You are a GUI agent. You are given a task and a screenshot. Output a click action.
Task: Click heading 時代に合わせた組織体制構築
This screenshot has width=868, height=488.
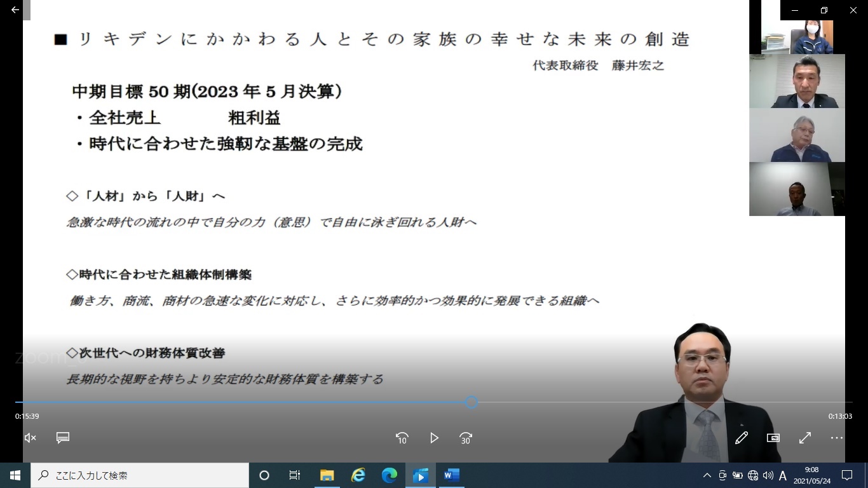point(159,274)
